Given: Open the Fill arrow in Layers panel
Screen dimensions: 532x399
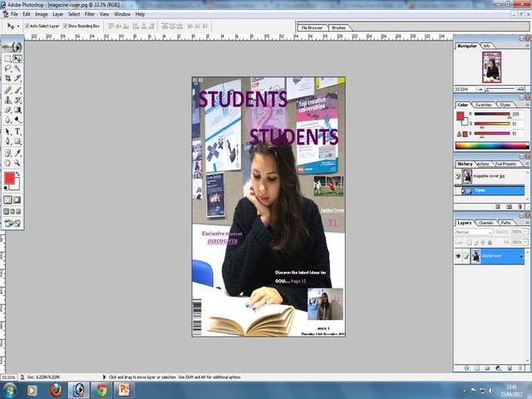Looking at the screenshot, I should coord(526,242).
